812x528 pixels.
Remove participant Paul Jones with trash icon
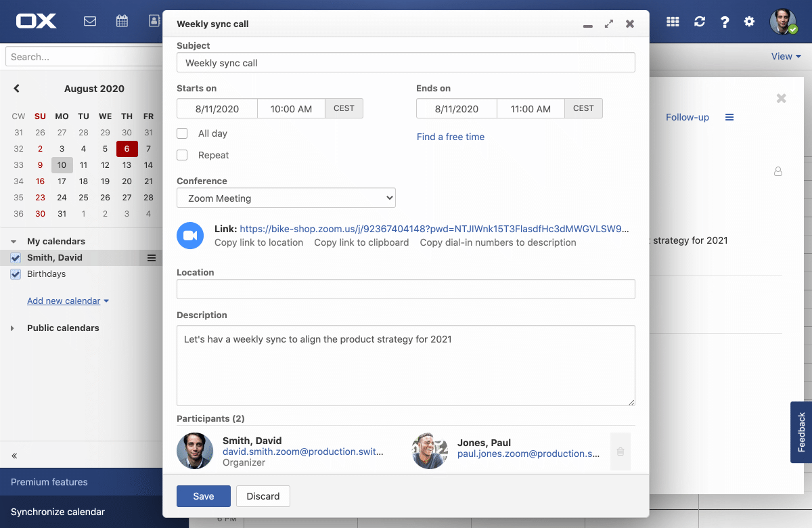tap(621, 452)
